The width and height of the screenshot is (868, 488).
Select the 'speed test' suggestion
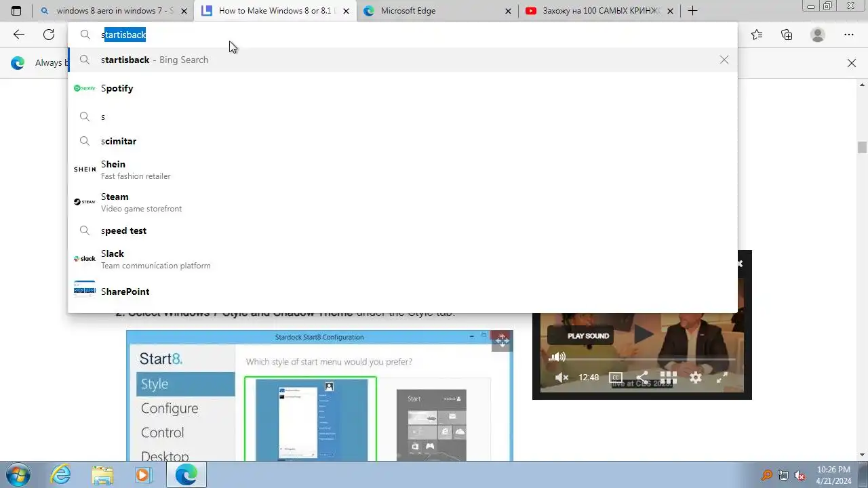click(x=402, y=230)
